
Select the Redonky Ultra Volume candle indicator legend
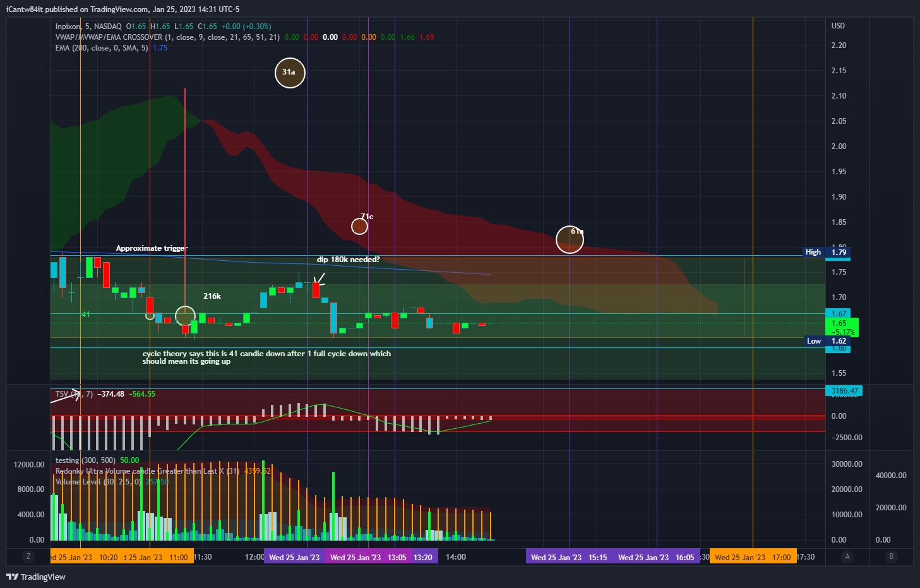tap(147, 471)
